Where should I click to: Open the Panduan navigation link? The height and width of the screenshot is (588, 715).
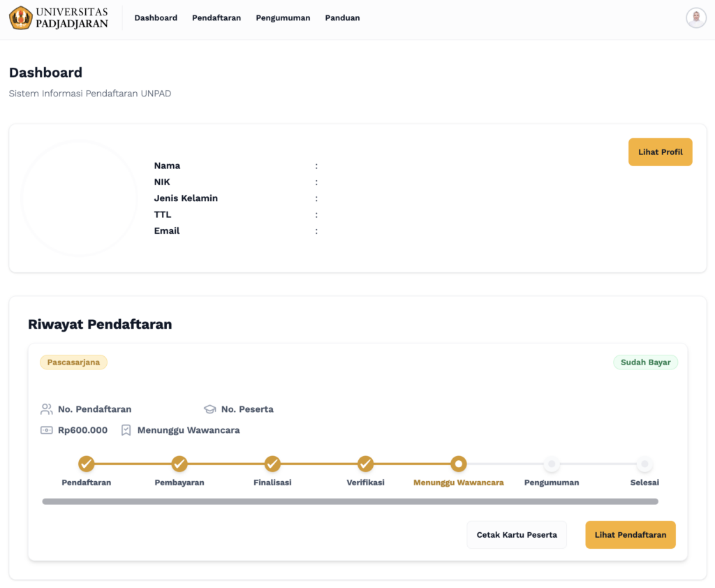coord(342,18)
